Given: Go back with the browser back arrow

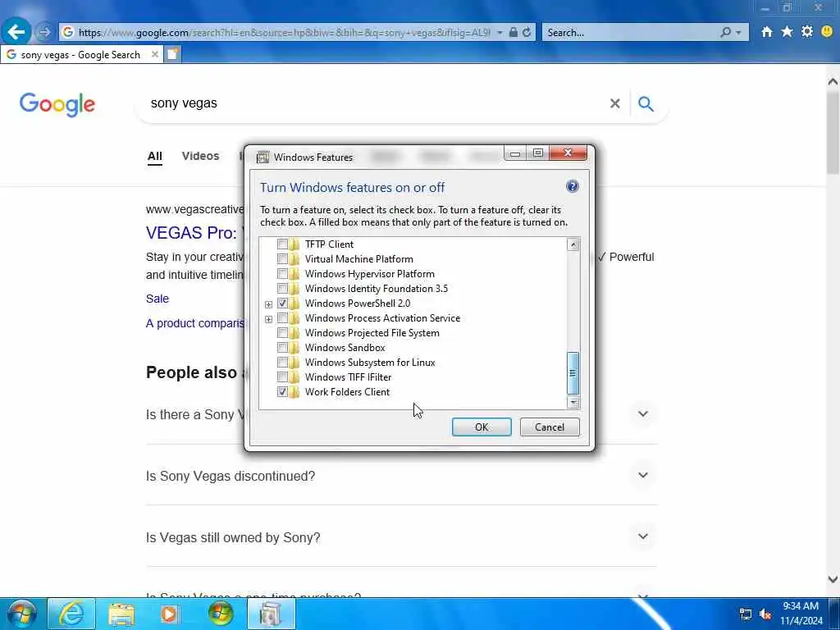Looking at the screenshot, I should coord(16,32).
